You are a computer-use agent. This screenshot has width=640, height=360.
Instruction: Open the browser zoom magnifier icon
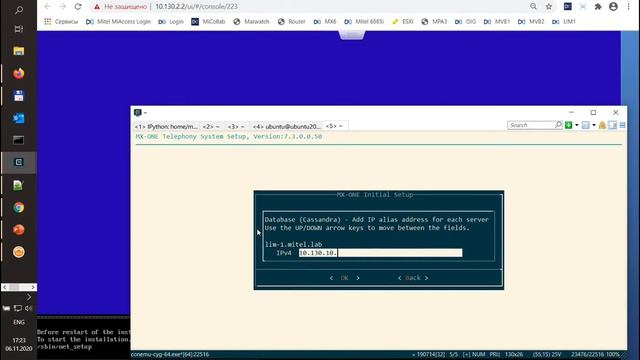[x=533, y=7]
